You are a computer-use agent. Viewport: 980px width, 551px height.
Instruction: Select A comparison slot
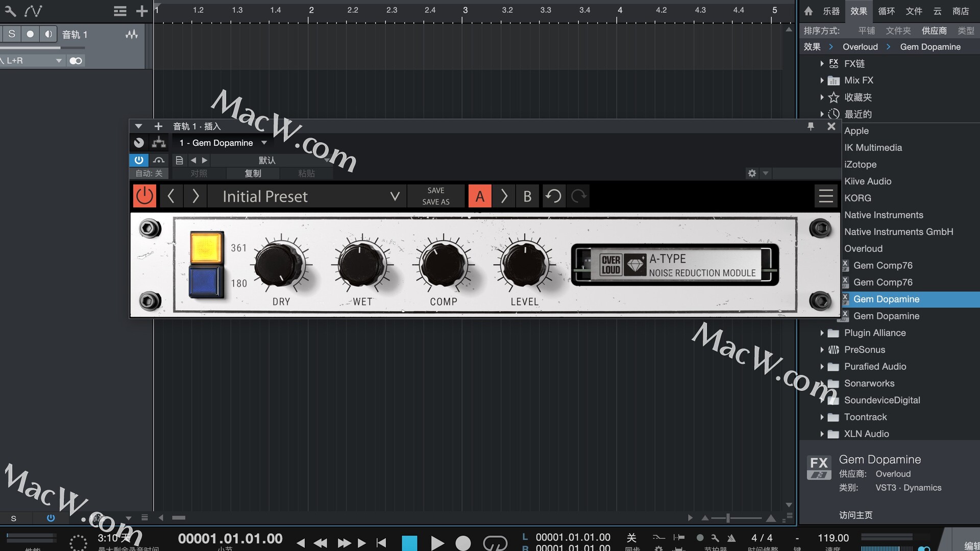(x=480, y=196)
